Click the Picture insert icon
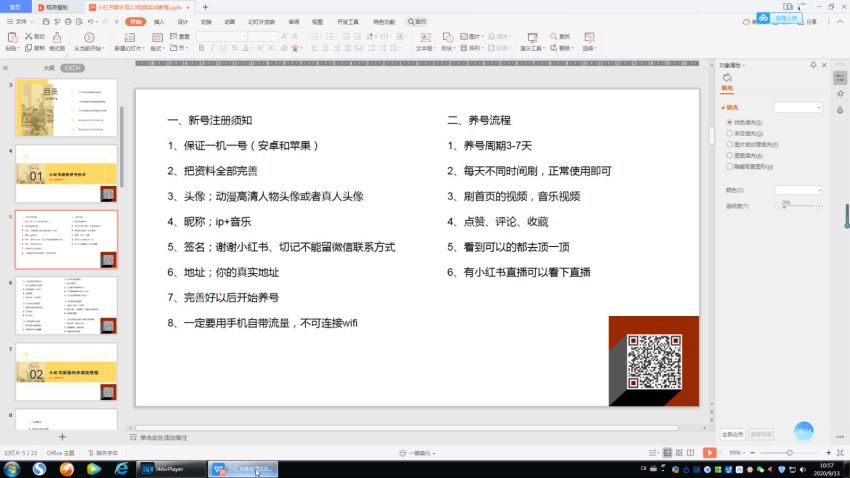 [x=464, y=36]
